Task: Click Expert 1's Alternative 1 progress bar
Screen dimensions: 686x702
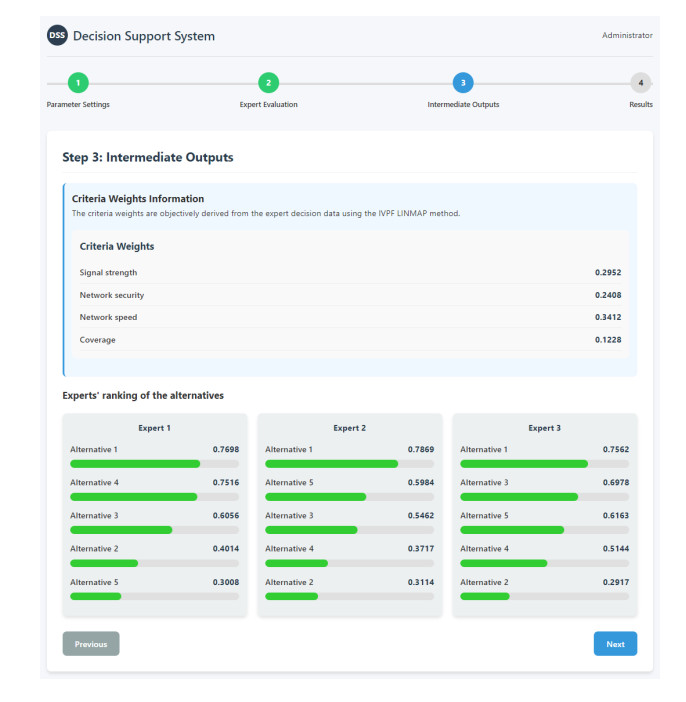Action: [x=154, y=464]
